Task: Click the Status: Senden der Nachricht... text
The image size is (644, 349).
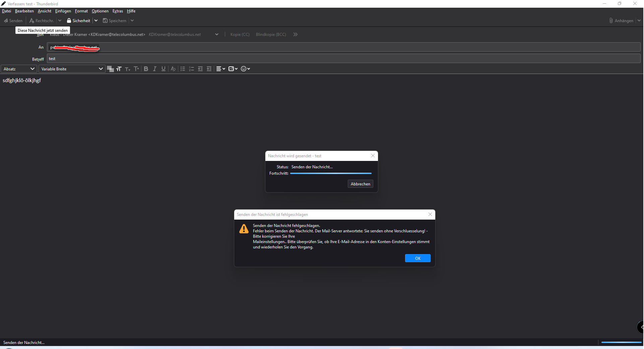Action: click(x=305, y=167)
